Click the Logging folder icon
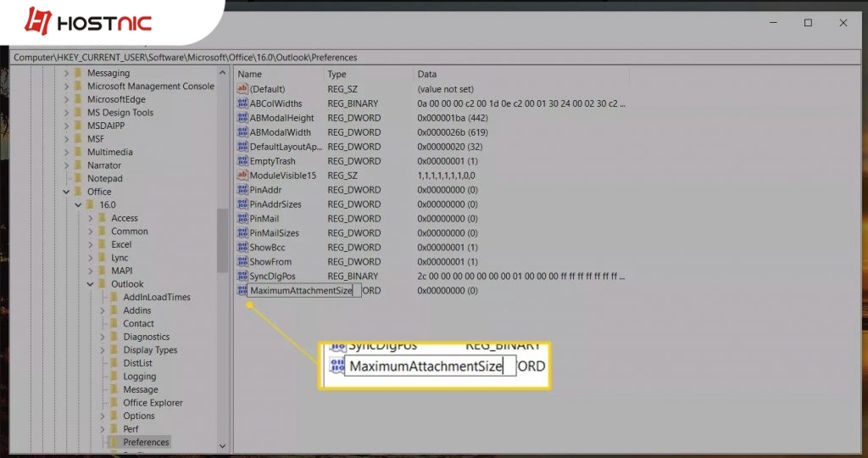The image size is (868, 458). [114, 376]
